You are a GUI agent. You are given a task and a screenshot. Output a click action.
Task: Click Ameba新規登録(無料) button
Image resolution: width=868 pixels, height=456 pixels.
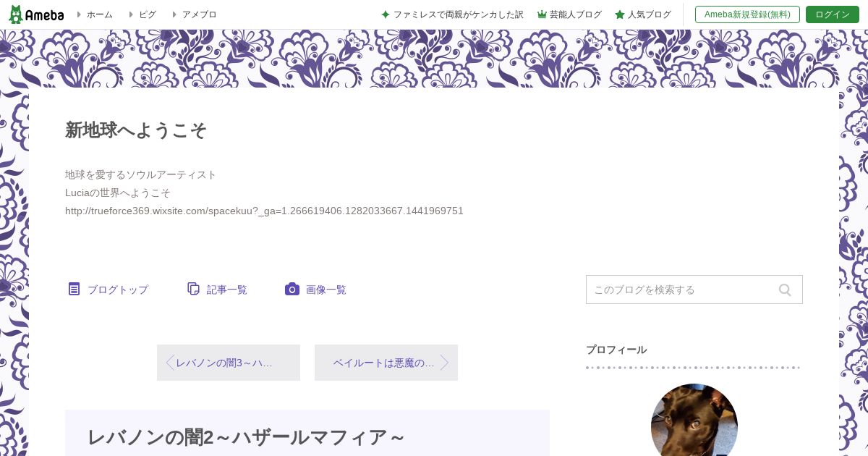point(747,14)
